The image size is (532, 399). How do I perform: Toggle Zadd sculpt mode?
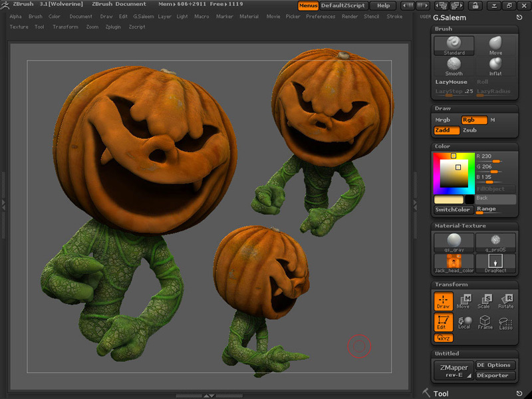[447, 130]
